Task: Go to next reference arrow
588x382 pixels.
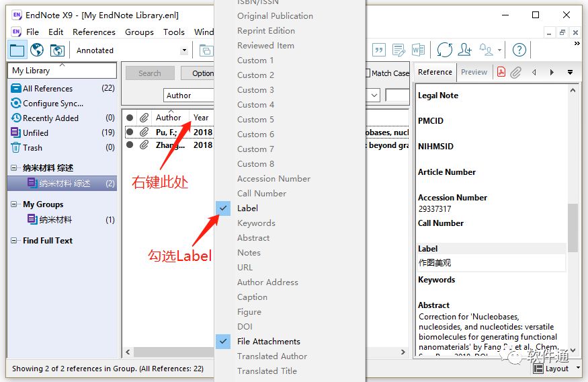Action: tap(552, 72)
